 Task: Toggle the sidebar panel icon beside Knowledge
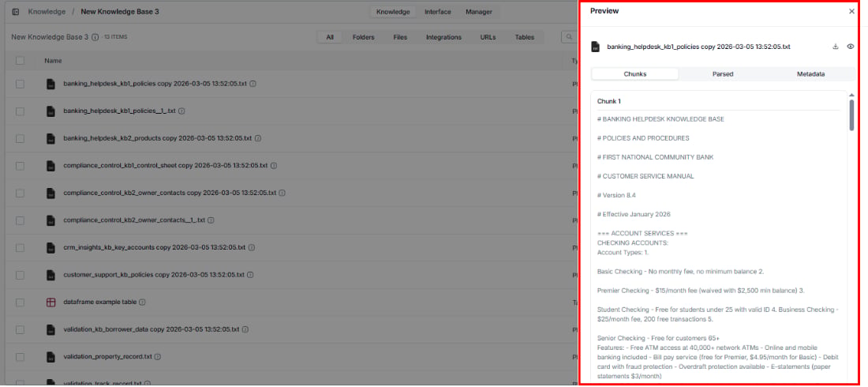(16, 12)
